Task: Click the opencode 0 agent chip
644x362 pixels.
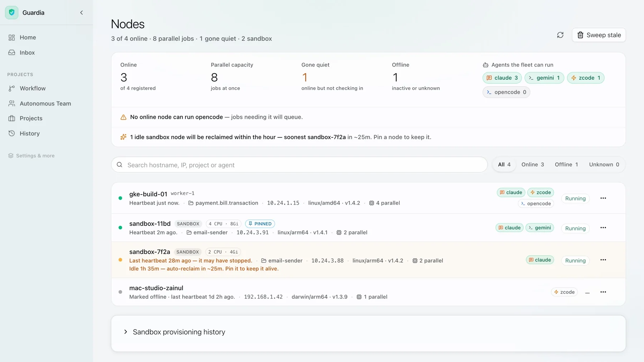Action: tap(506, 92)
